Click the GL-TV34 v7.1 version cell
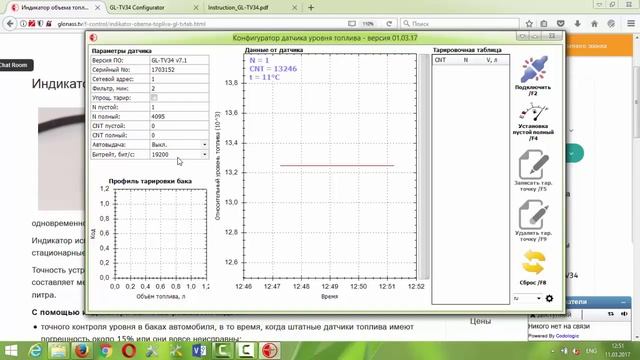Screen dimensions: 640x360 [x=179, y=60]
